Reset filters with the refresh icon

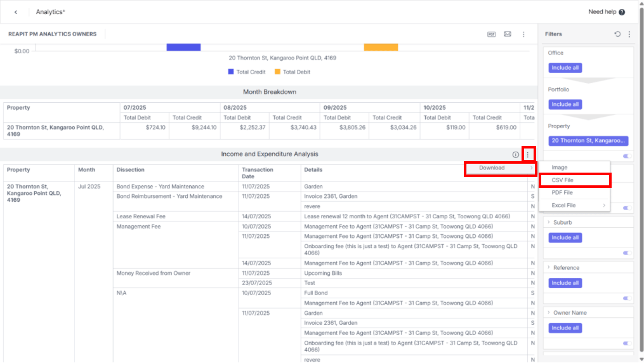point(617,34)
